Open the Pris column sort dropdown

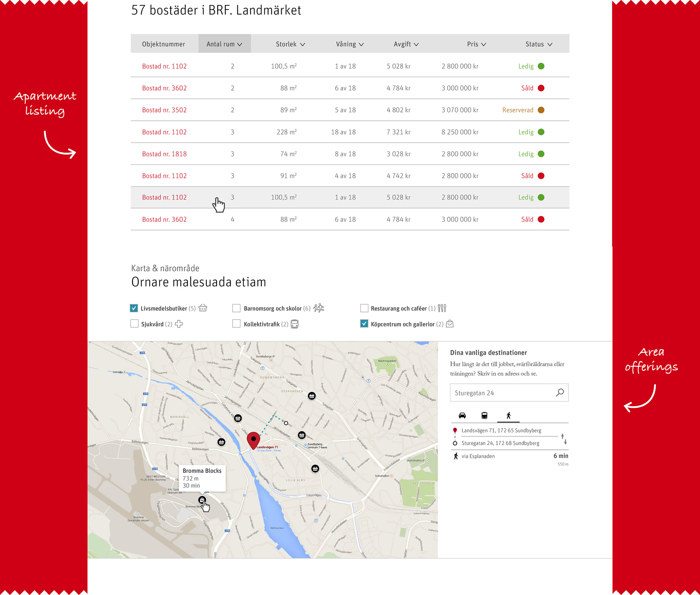click(476, 44)
